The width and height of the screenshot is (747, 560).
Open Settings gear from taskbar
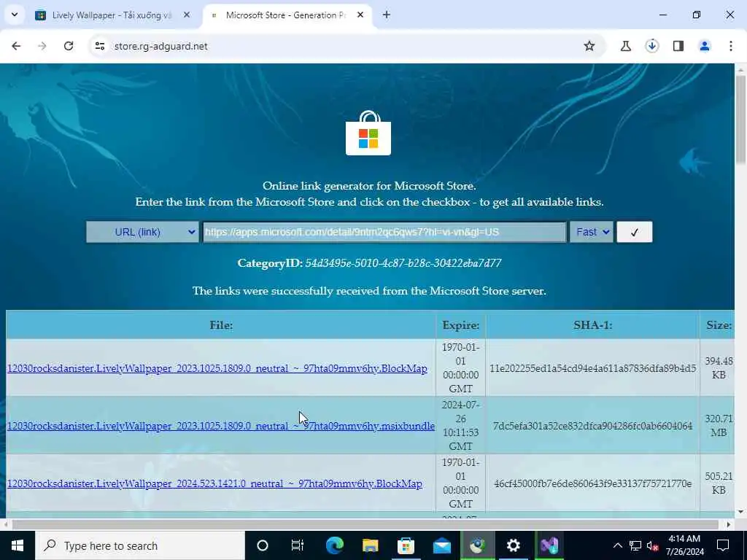coord(513,545)
